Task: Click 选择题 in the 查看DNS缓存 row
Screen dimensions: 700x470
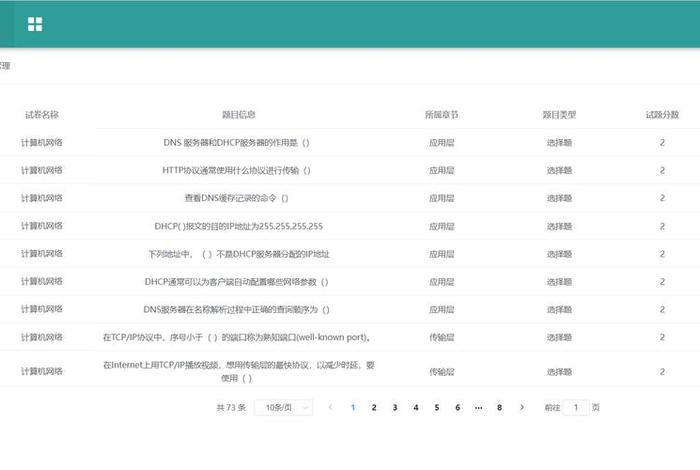Action: coord(559,198)
